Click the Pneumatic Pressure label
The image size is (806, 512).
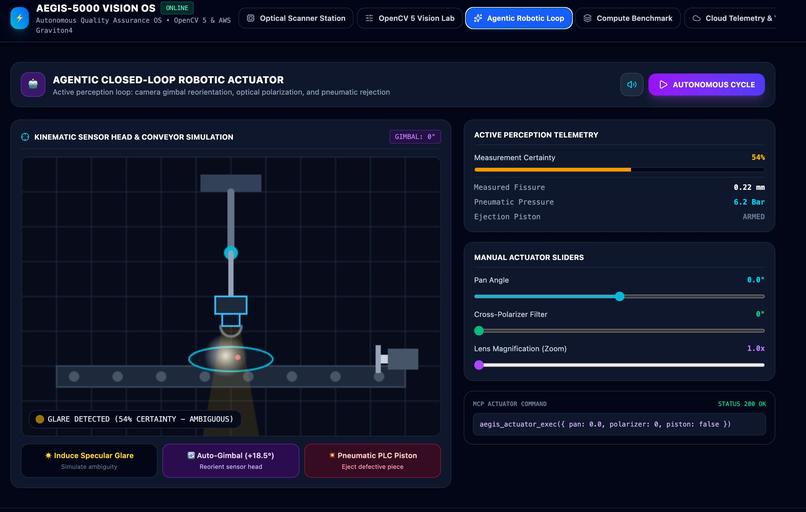pyautogui.click(x=514, y=202)
